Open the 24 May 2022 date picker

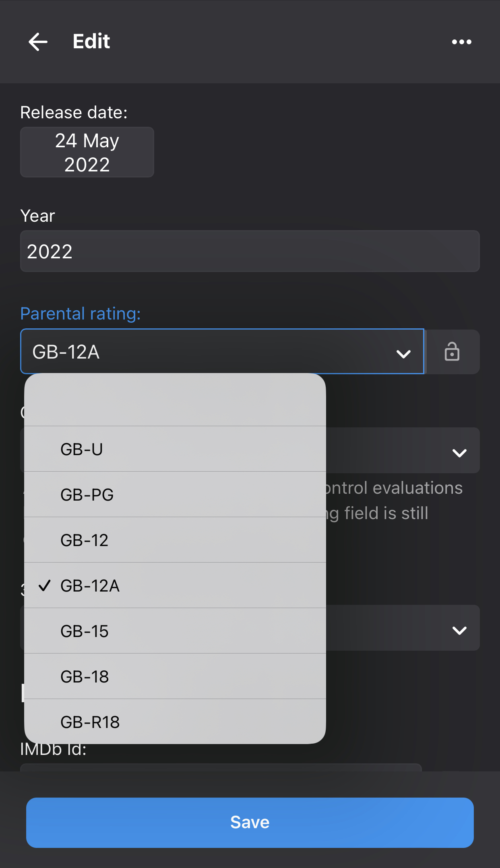pyautogui.click(x=87, y=153)
